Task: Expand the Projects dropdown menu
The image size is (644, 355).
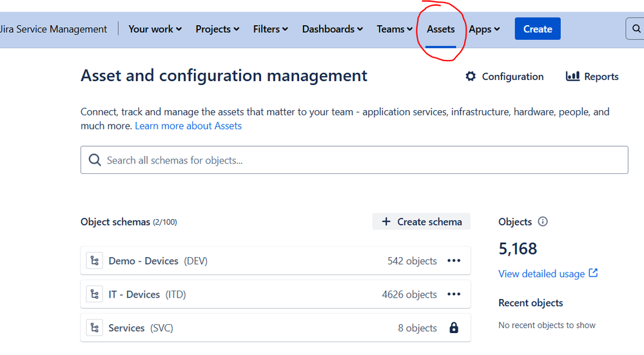Action: click(x=217, y=29)
